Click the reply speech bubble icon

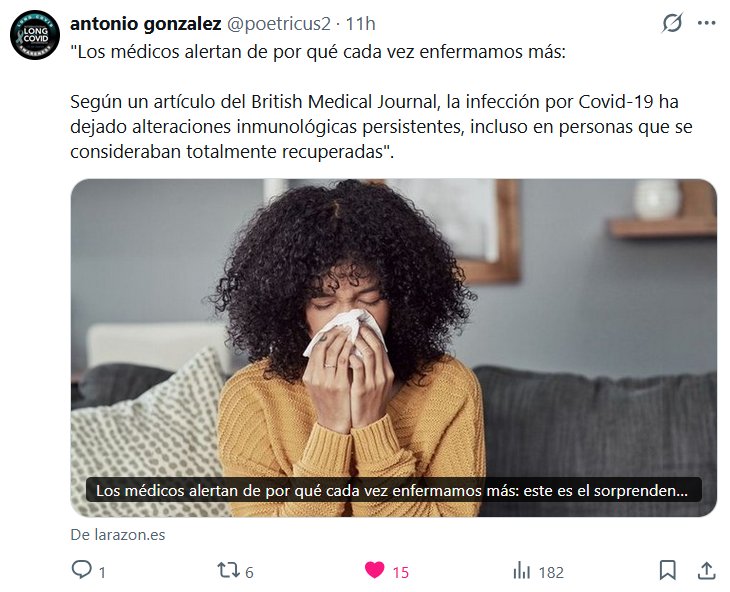tap(81, 570)
